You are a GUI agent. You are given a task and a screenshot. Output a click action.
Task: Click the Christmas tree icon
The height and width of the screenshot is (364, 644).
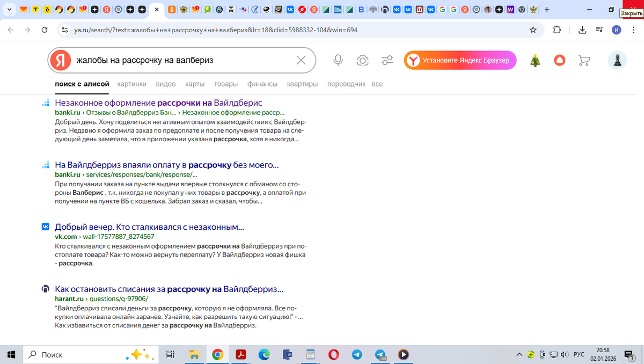535,60
